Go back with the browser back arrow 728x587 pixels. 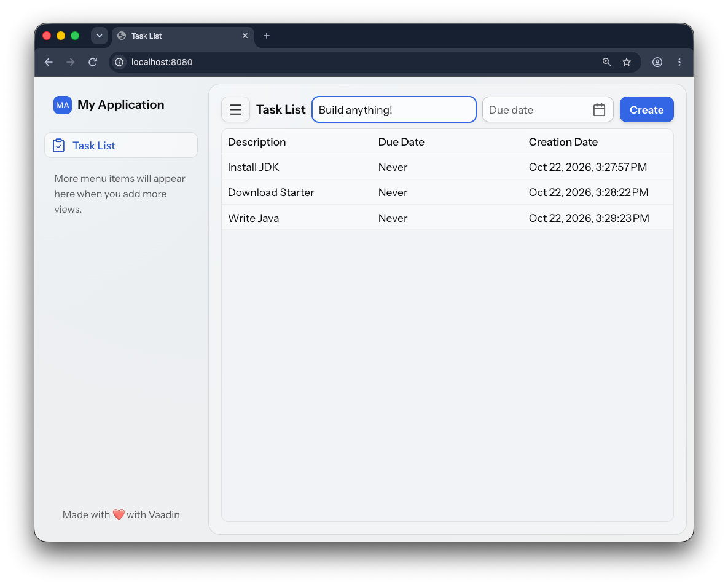pyautogui.click(x=49, y=62)
